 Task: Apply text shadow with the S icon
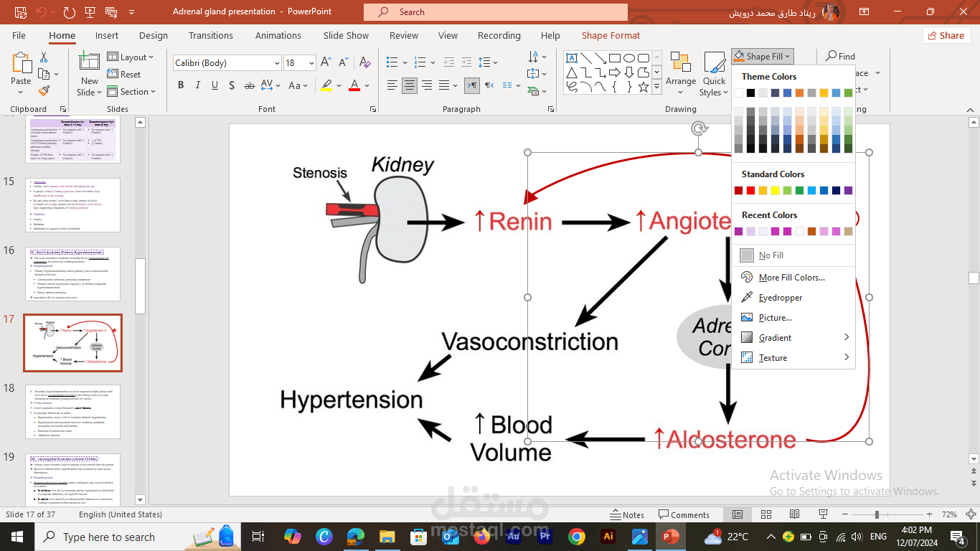pos(232,85)
